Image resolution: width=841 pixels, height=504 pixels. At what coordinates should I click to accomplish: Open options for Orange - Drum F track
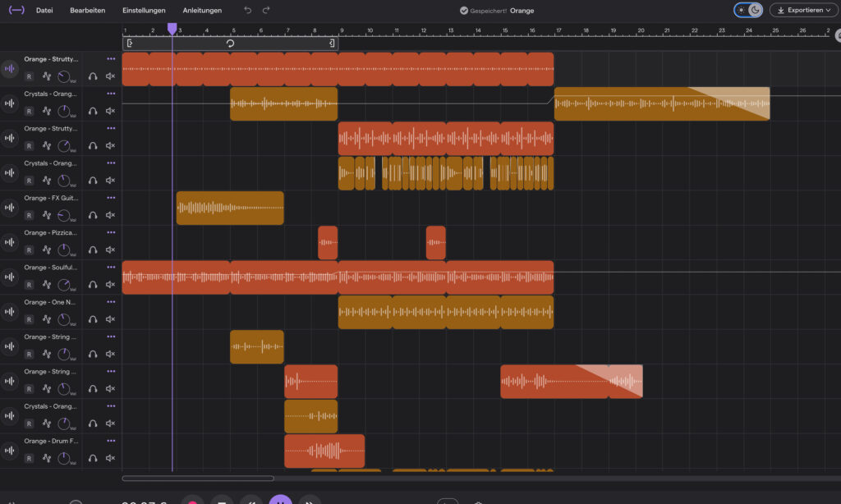(x=111, y=441)
